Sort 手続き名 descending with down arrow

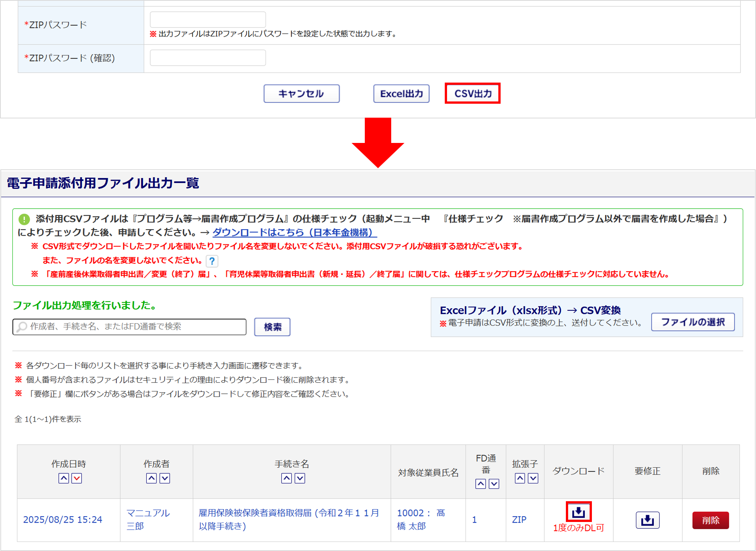[x=300, y=478]
